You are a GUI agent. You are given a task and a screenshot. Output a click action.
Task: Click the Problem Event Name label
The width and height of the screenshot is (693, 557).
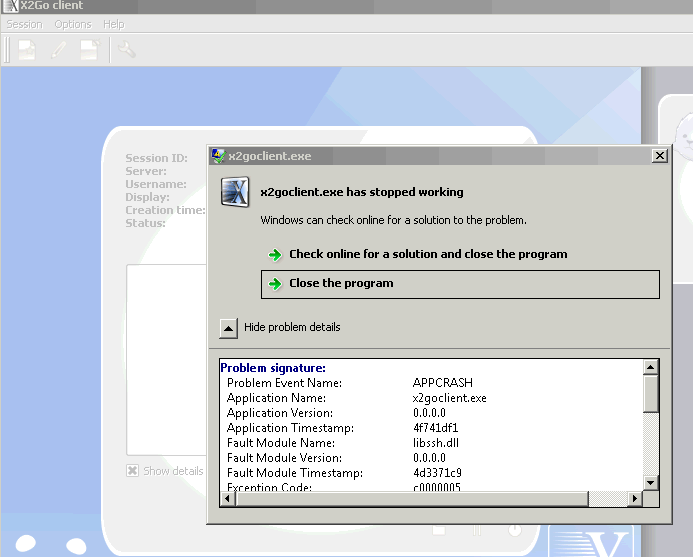click(x=284, y=383)
